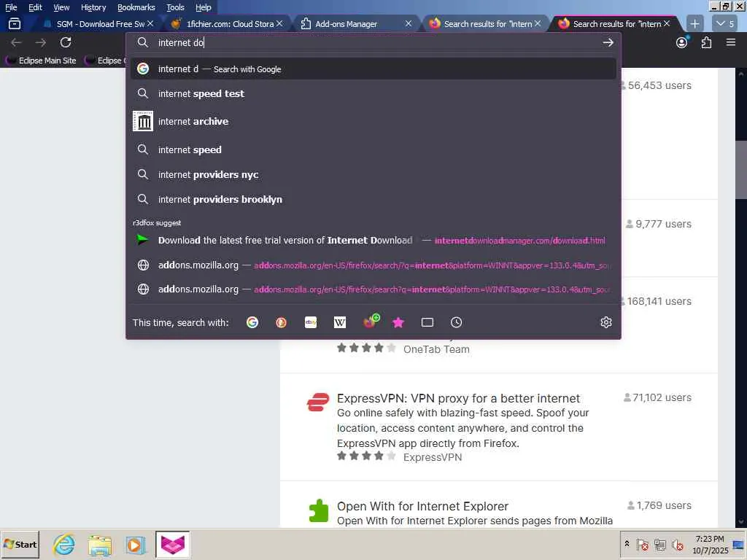
Task: Click the volume muted tray icon
Action: (x=678, y=545)
